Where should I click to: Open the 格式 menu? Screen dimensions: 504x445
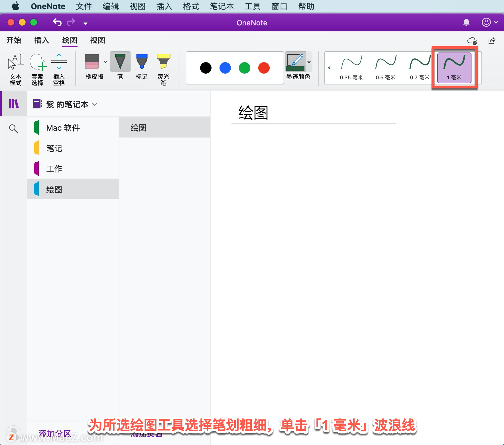tap(191, 6)
